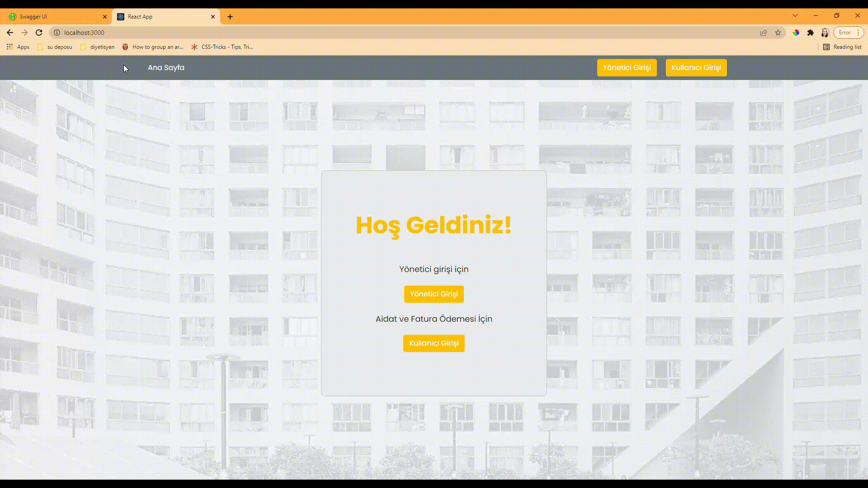Close the React App tab

[x=213, y=17]
